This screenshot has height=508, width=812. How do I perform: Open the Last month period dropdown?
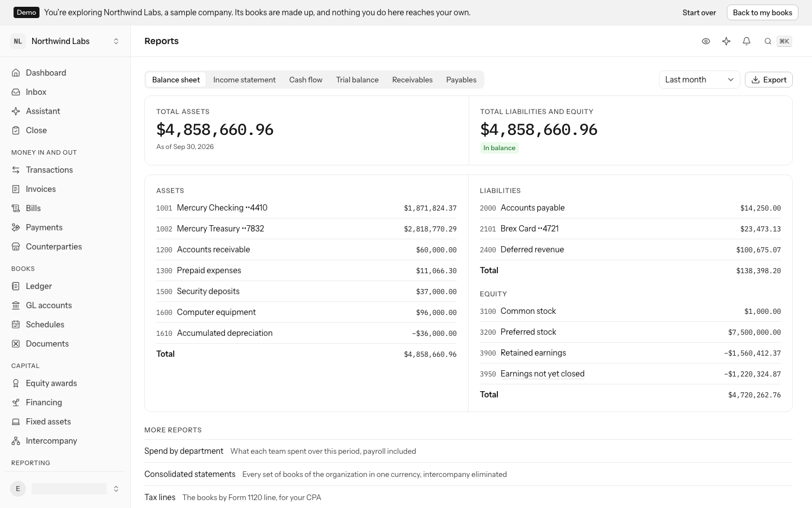click(699, 80)
